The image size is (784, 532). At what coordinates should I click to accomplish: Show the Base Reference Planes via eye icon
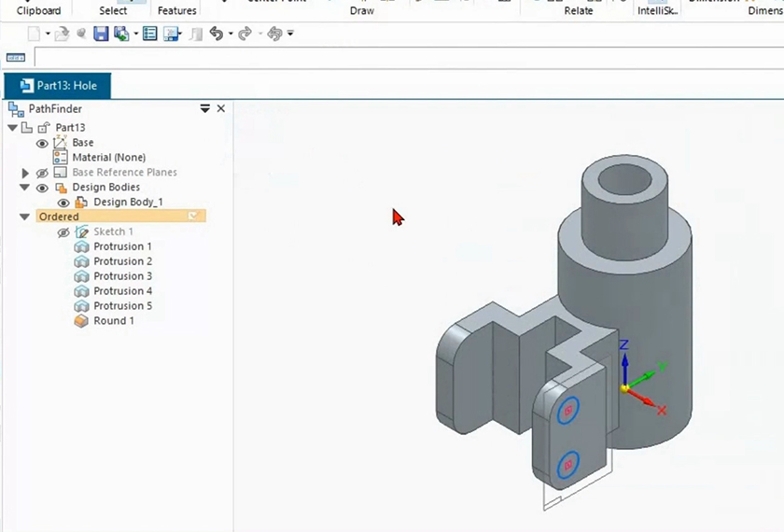click(42, 173)
